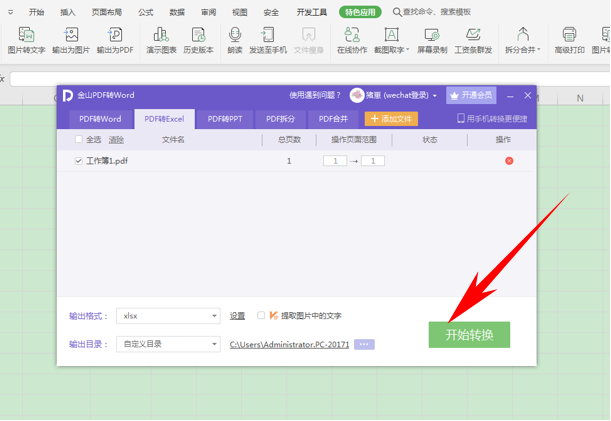Screen dimensions: 611x421
Task: Expand the account dropdown next to wechat登录
Action: pyautogui.click(x=434, y=96)
